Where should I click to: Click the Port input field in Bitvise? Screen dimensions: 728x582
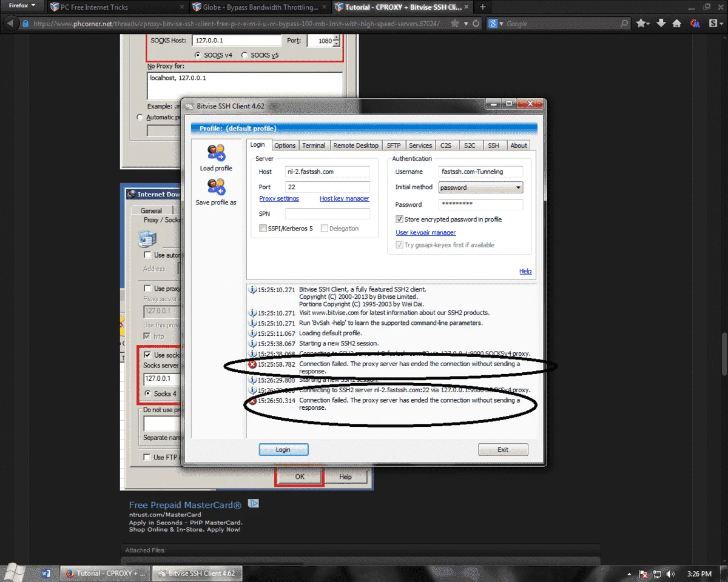coord(327,187)
